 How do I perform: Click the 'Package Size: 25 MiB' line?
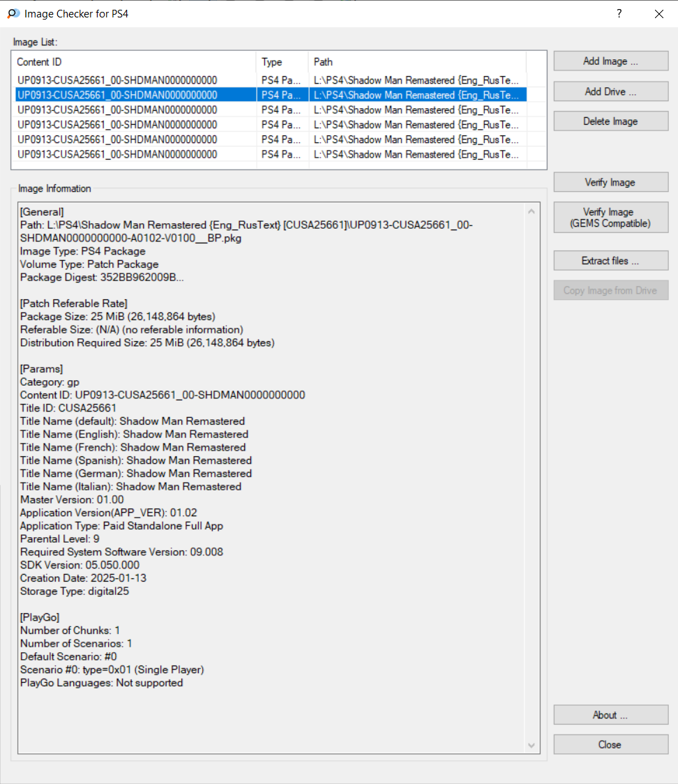tap(118, 317)
